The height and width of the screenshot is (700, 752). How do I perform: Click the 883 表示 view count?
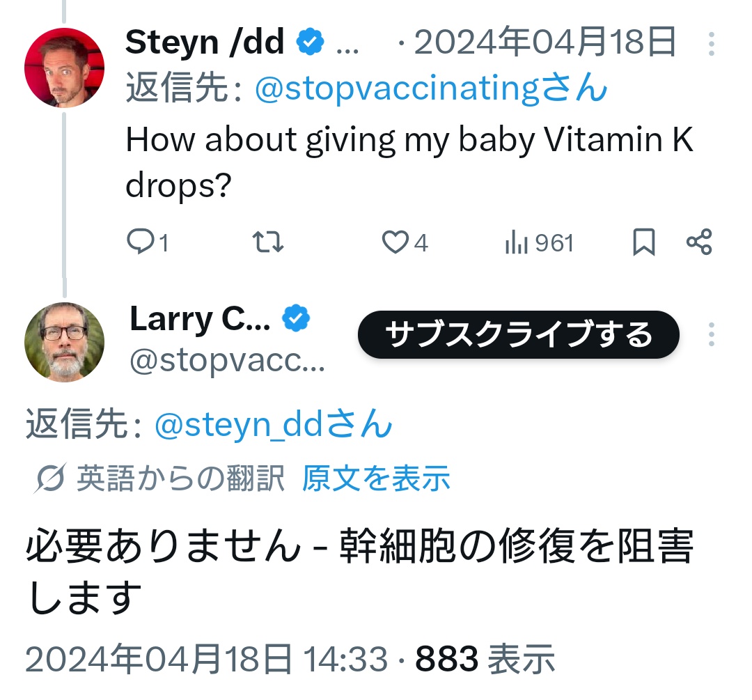485,658
